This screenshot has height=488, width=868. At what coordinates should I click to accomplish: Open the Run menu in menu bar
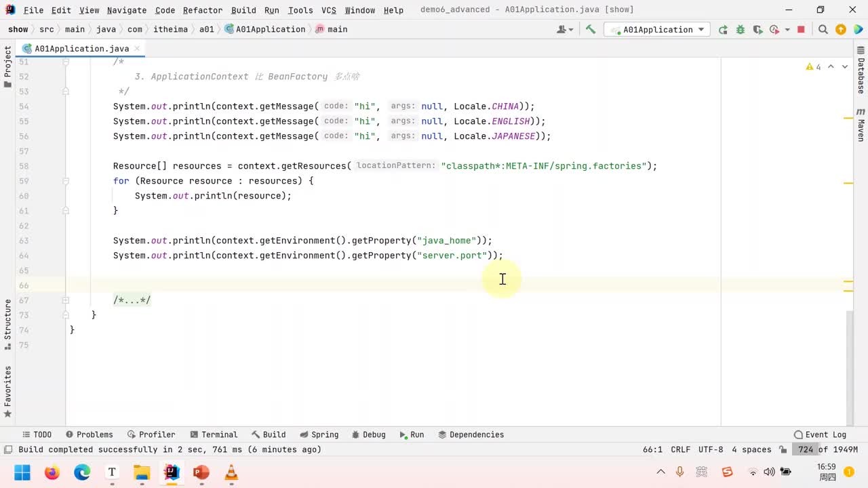pyautogui.click(x=271, y=10)
